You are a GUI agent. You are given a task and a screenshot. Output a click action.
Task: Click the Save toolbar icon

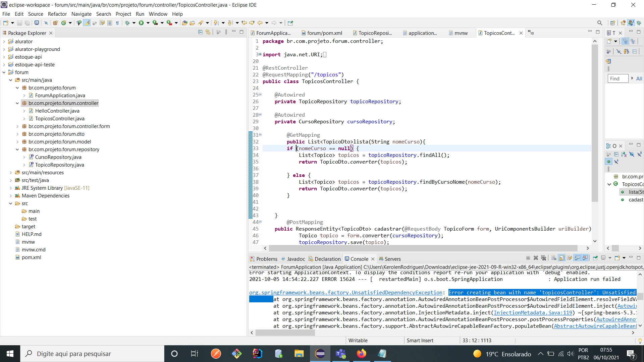pyautogui.click(x=19, y=23)
